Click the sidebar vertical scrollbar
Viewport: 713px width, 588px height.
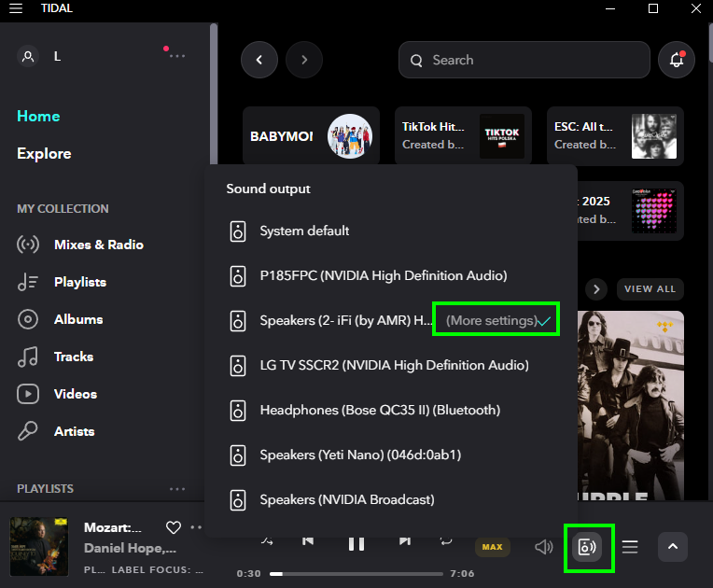tap(214, 93)
